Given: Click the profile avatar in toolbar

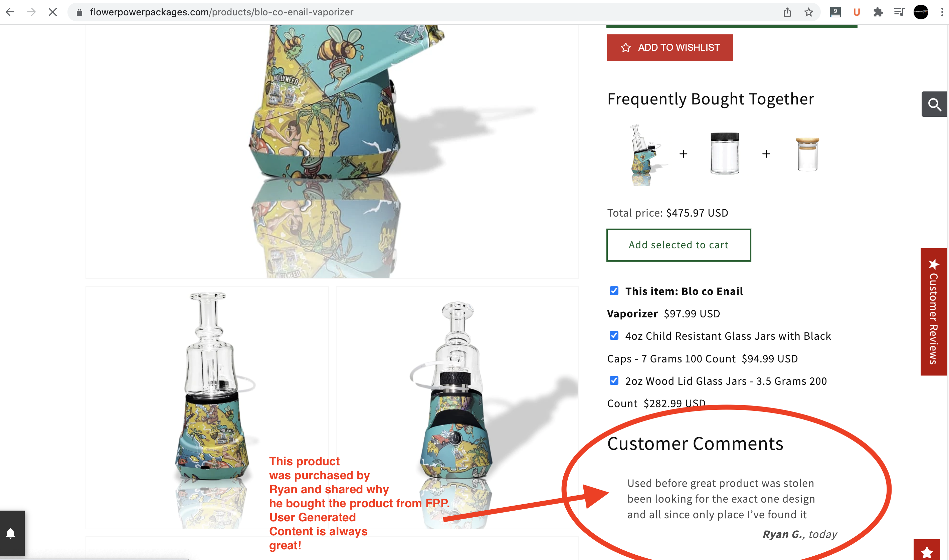Looking at the screenshot, I should (x=921, y=12).
